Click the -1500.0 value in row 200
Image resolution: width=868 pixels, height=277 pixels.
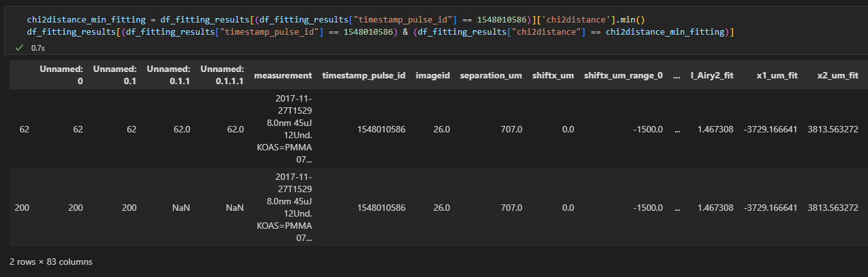648,208
